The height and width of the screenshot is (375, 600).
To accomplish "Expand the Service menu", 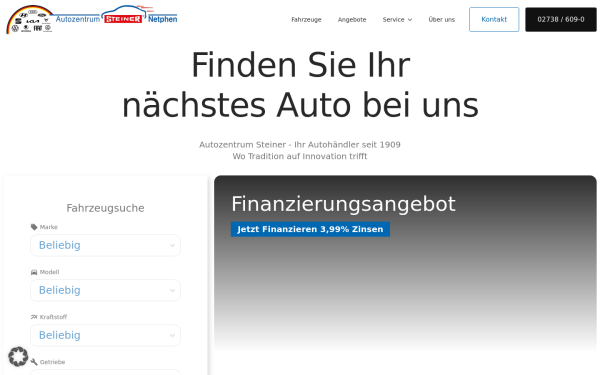I will click(x=397, y=20).
